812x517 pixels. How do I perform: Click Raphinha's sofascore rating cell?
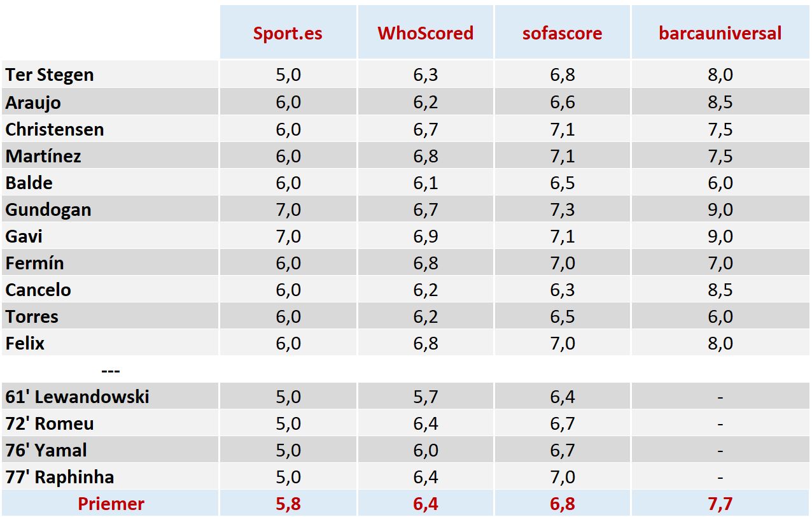(562, 477)
